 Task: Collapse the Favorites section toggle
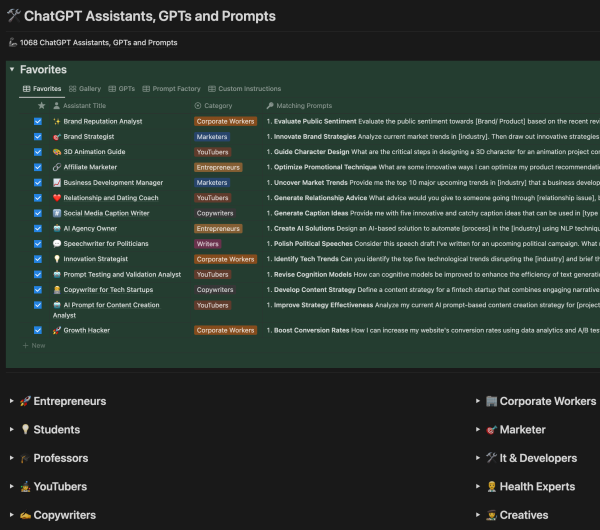[x=12, y=69]
